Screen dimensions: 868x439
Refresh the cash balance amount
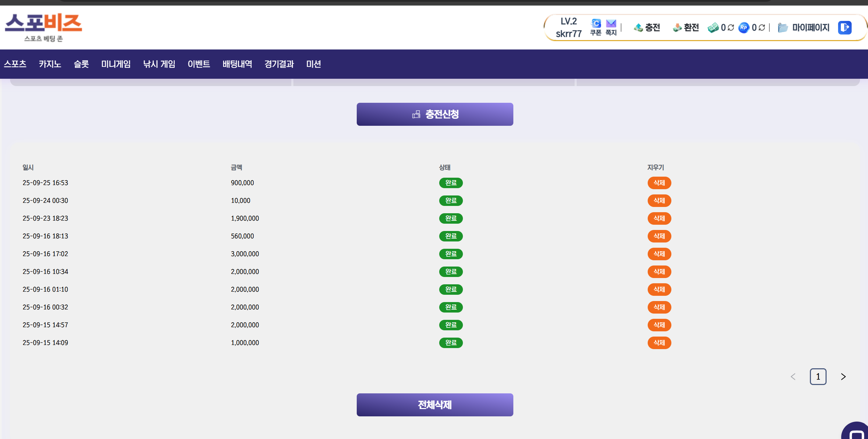731,28
